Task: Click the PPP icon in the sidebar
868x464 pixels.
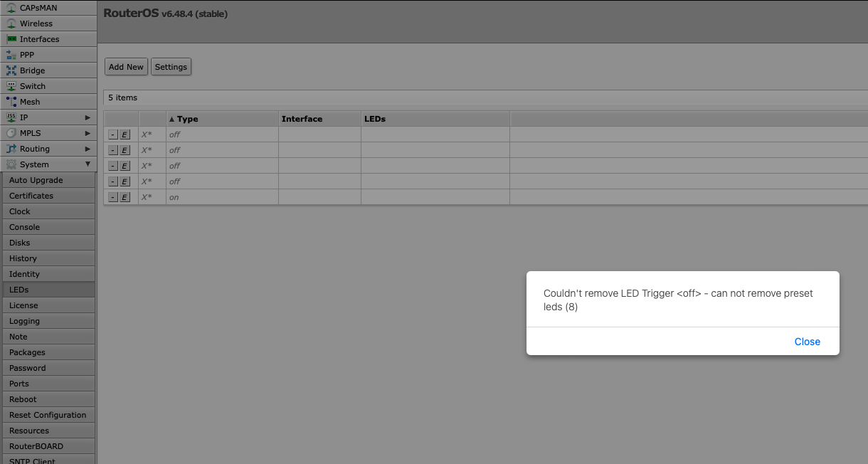Action: click(11, 55)
